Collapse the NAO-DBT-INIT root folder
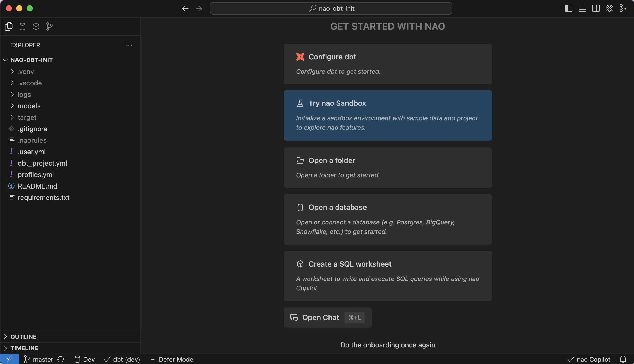Screen dimensions: 634x364 (70, 60)
